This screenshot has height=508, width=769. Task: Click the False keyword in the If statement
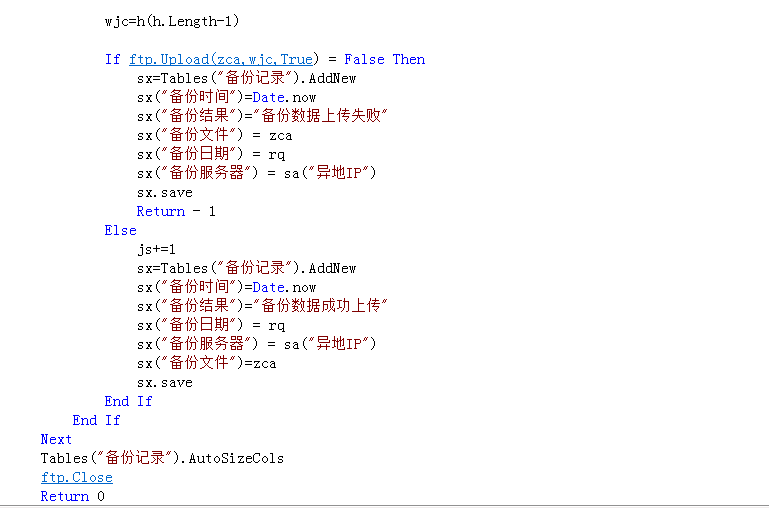point(364,59)
